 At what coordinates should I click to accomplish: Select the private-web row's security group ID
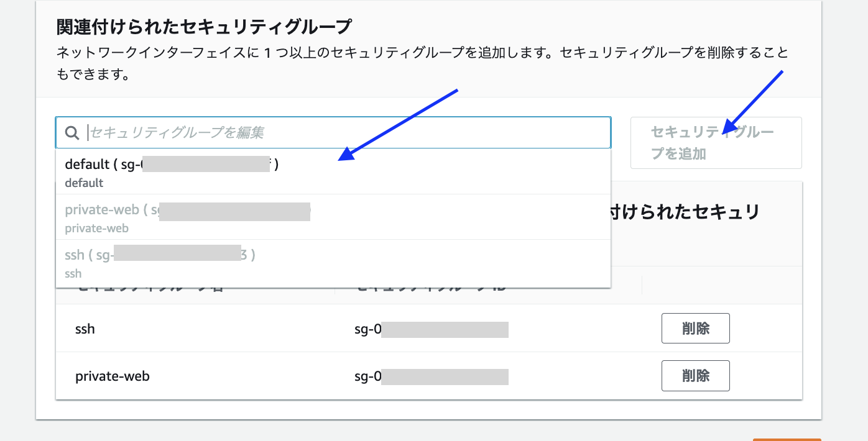(x=431, y=377)
